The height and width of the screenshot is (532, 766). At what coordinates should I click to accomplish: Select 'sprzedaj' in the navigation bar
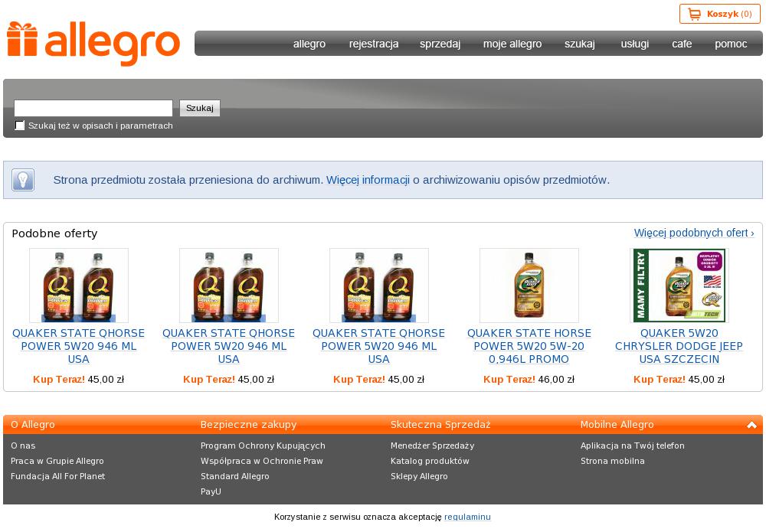click(440, 44)
